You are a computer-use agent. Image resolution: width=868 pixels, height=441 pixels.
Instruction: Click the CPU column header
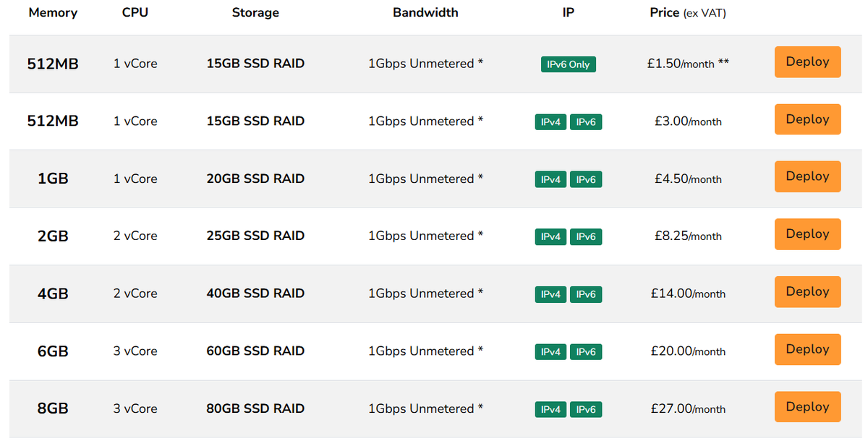coord(135,12)
